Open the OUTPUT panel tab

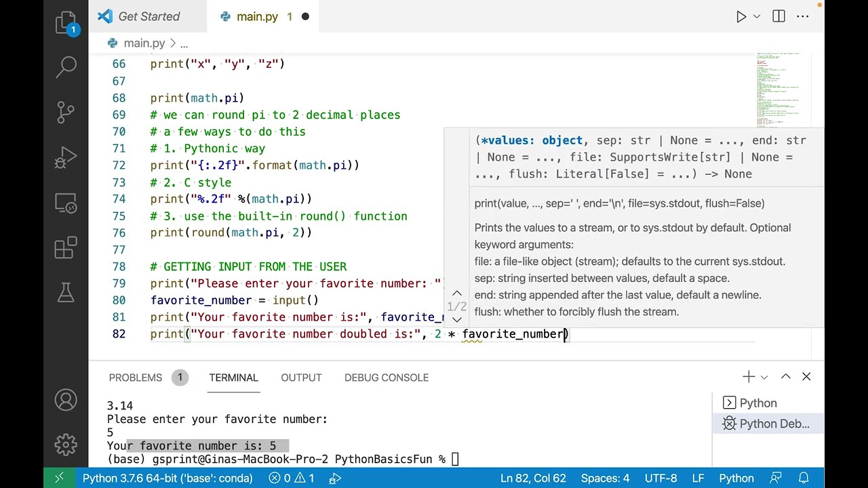(301, 378)
